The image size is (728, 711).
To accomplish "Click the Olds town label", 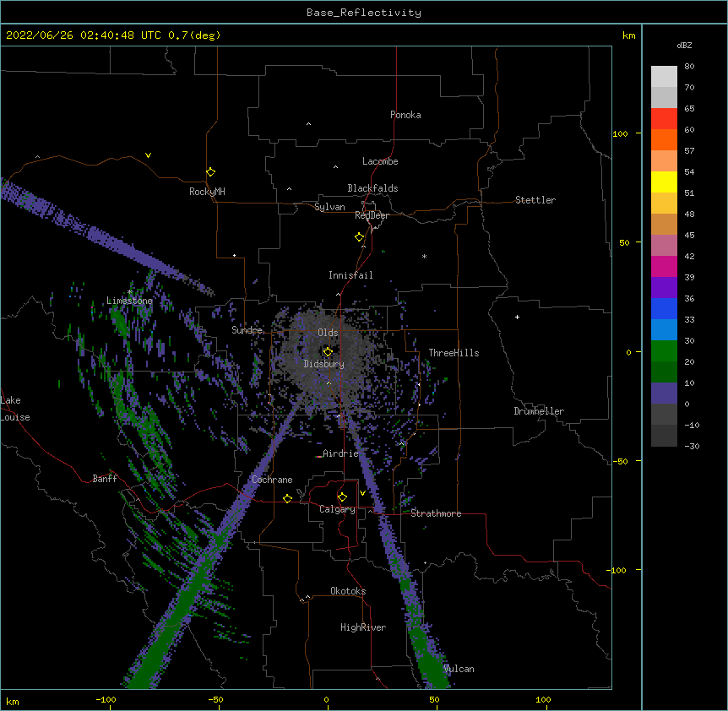I will tap(328, 333).
